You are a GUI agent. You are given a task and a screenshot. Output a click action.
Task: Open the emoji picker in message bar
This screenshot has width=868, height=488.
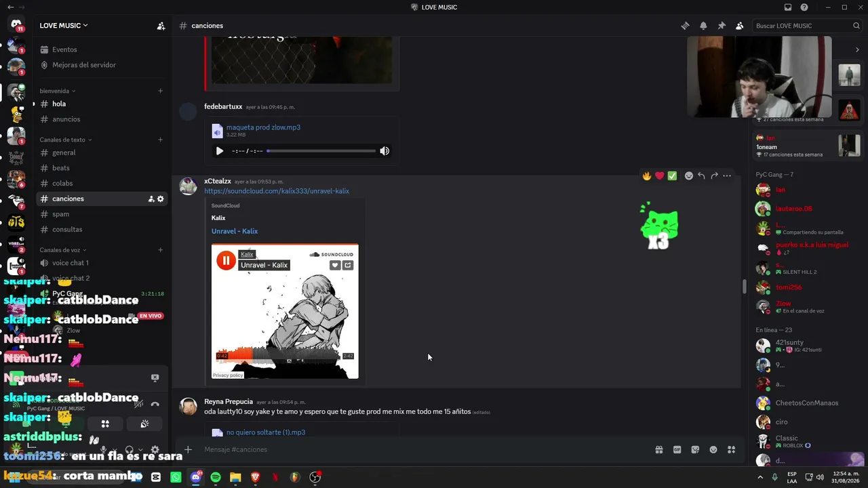[713, 449]
